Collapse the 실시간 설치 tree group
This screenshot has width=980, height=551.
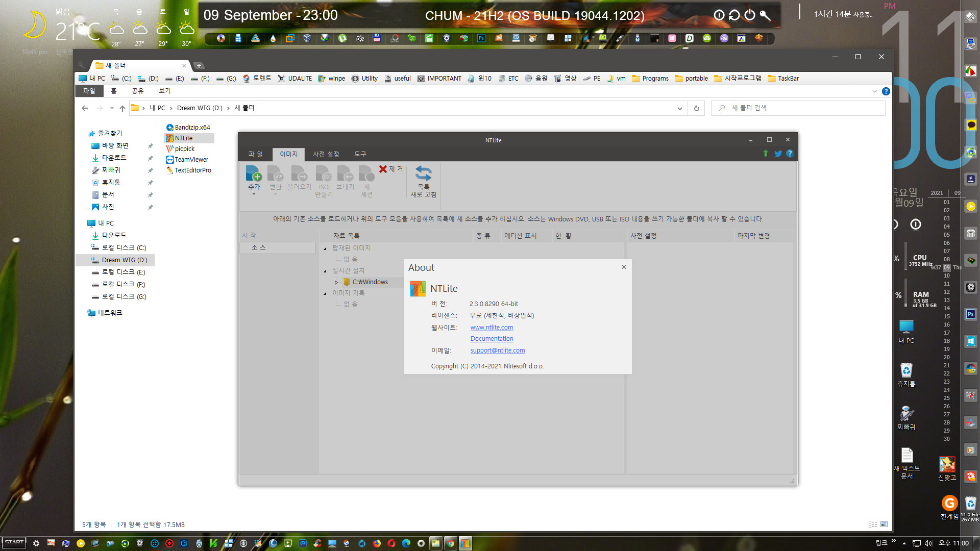(x=325, y=271)
